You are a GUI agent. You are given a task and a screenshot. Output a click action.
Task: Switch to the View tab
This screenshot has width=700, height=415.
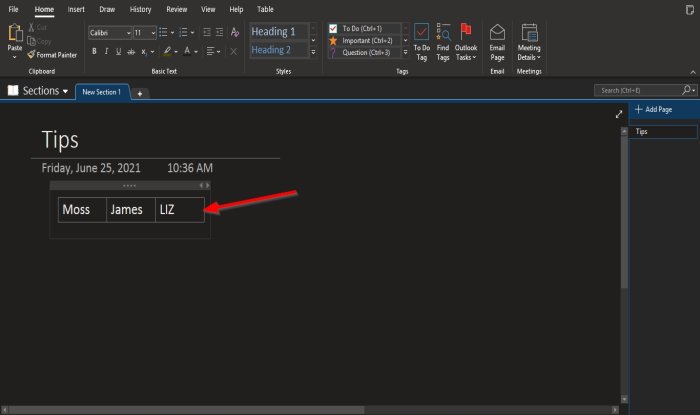pos(208,9)
